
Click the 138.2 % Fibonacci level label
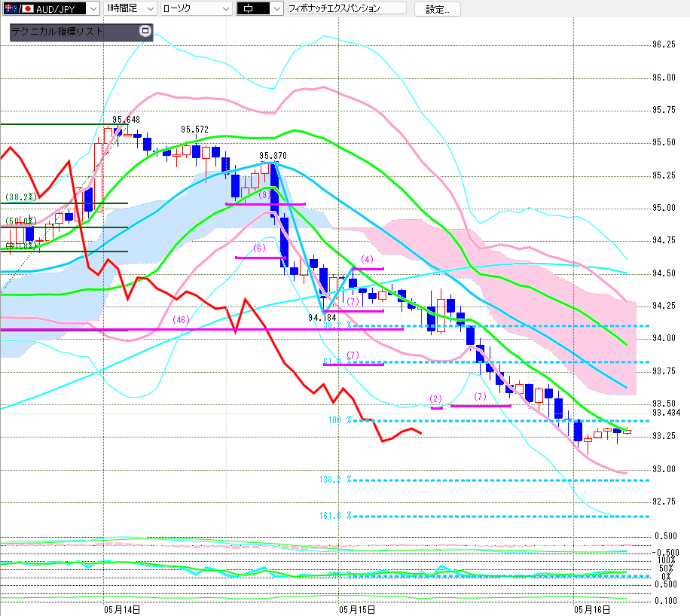(x=335, y=480)
